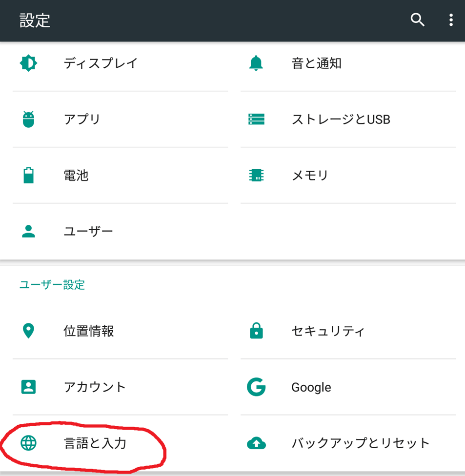This screenshot has height=476, width=465.
Task: Open the three-dot overflow menu
Action: click(451, 20)
